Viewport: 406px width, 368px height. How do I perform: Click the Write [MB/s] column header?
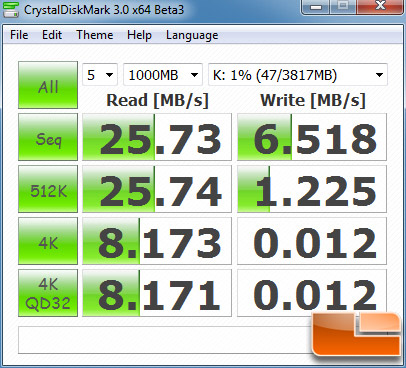pyautogui.click(x=313, y=100)
